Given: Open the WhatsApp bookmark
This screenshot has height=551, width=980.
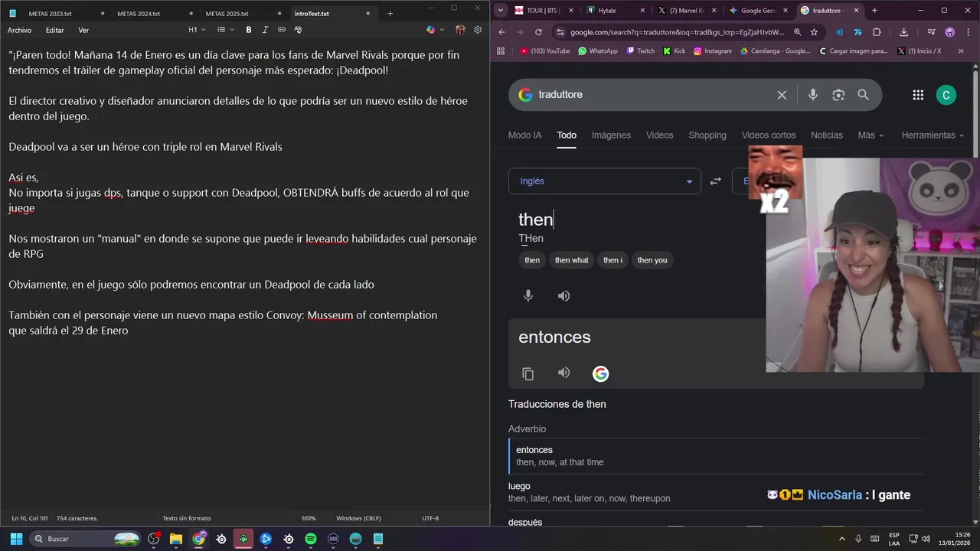Looking at the screenshot, I should 598,51.
